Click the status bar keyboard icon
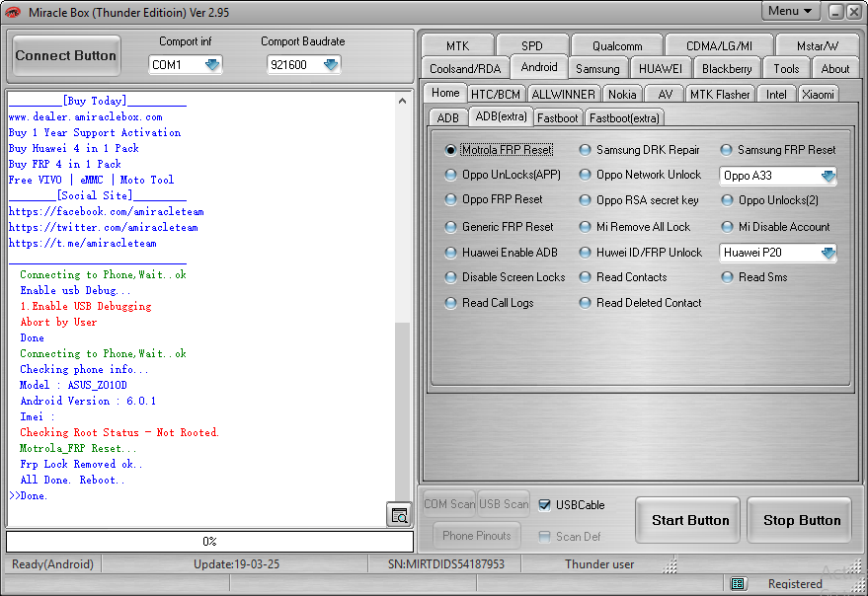The image size is (868, 596). tap(738, 583)
